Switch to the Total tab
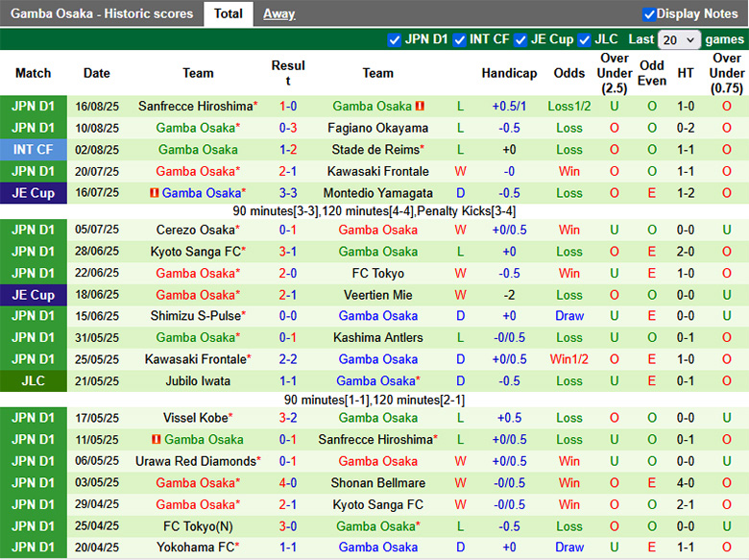 (x=228, y=13)
